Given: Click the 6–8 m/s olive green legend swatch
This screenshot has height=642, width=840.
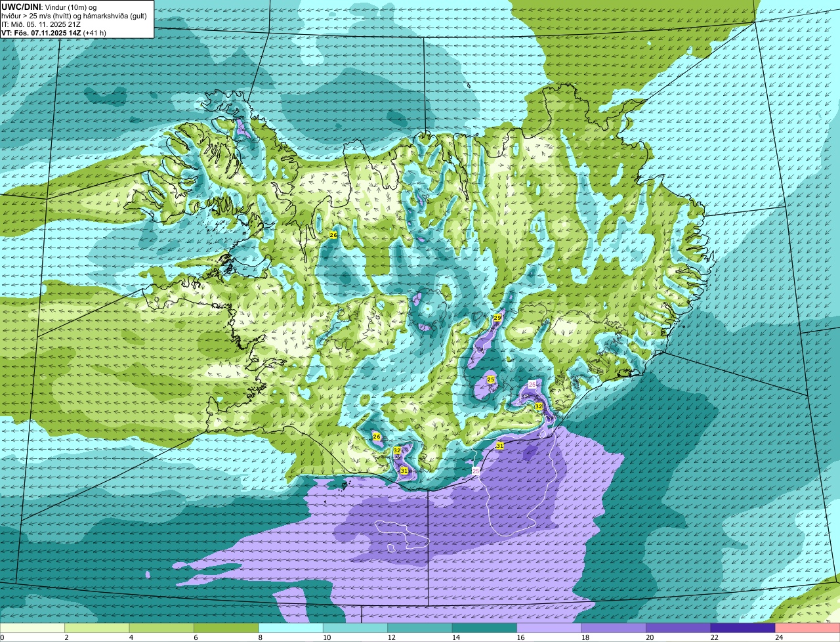Looking at the screenshot, I should coord(226,628).
